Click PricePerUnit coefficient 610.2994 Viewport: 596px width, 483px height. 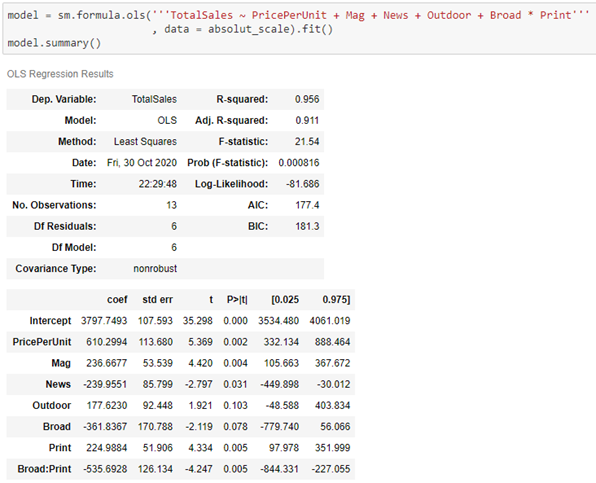click(x=106, y=342)
